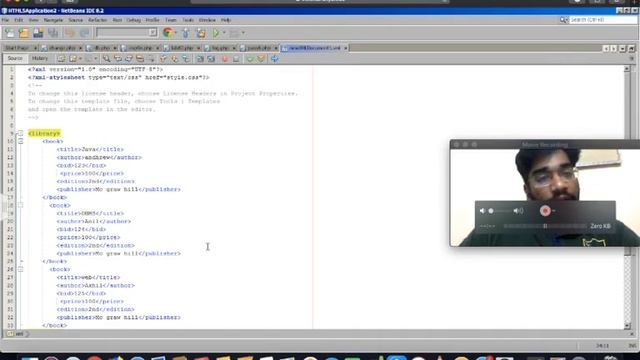Click the maximum volume speaker icon

[x=518, y=211]
